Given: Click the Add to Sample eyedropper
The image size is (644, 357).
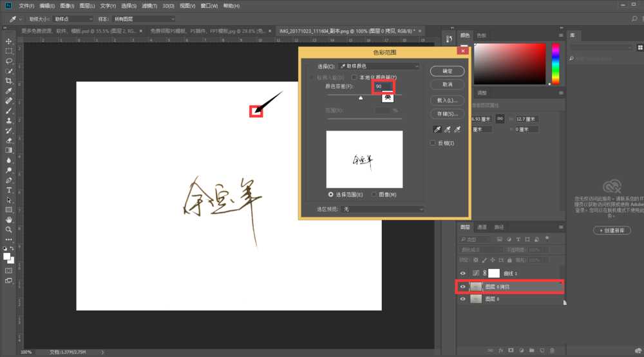Looking at the screenshot, I should click(446, 129).
